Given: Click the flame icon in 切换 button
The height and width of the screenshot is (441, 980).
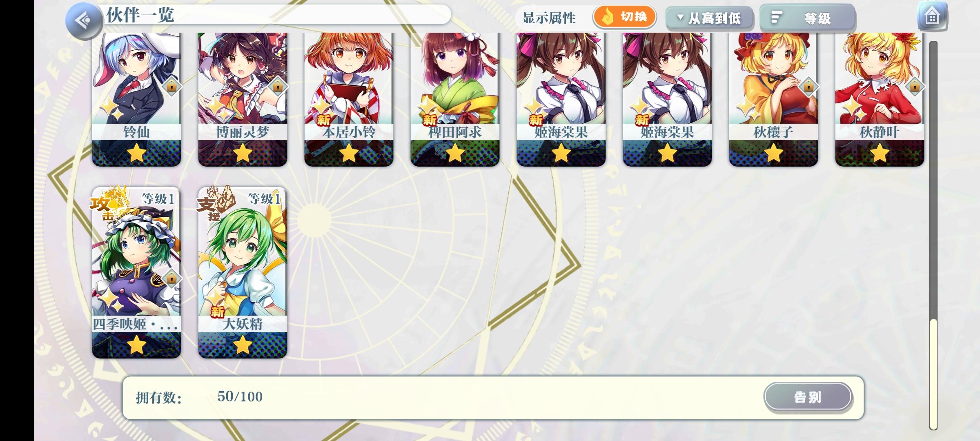Looking at the screenshot, I should (607, 17).
